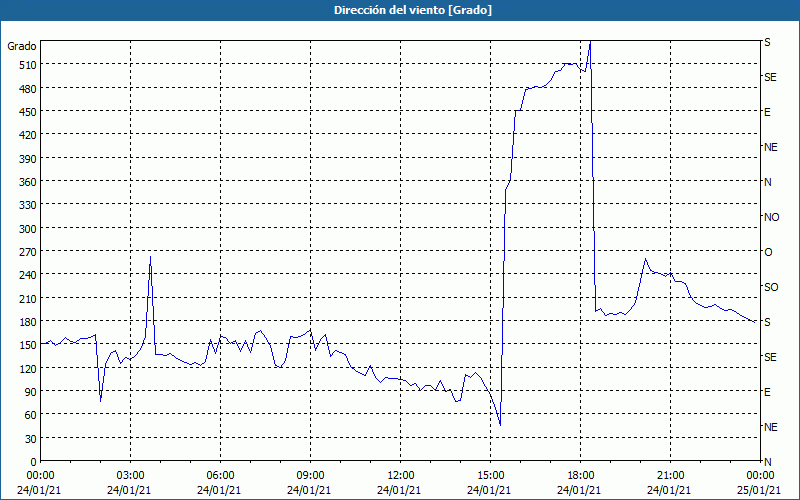Select the 24/01/21 date under 06:00
Image resolution: width=800 pixels, height=500 pixels.
(x=220, y=490)
